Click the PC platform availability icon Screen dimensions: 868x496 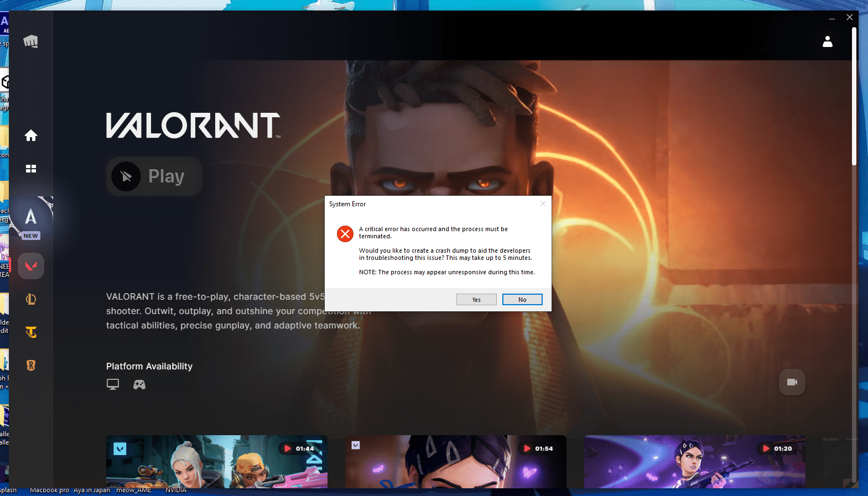[x=113, y=384]
